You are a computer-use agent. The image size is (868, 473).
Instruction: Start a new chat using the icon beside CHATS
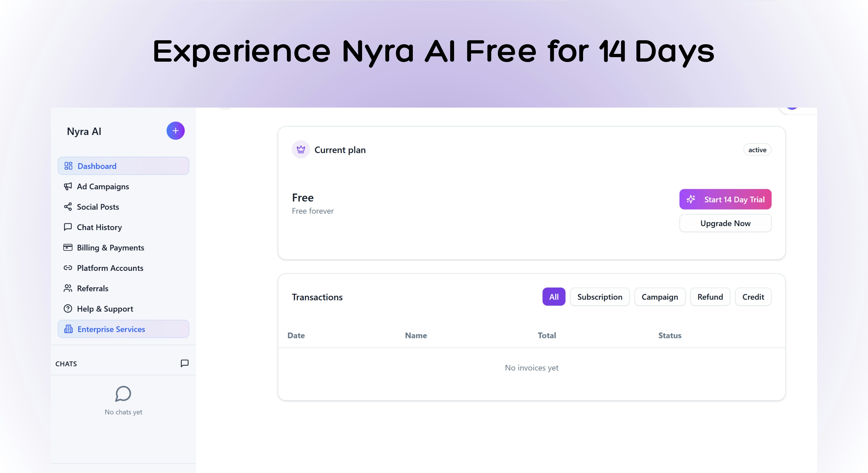click(x=184, y=364)
